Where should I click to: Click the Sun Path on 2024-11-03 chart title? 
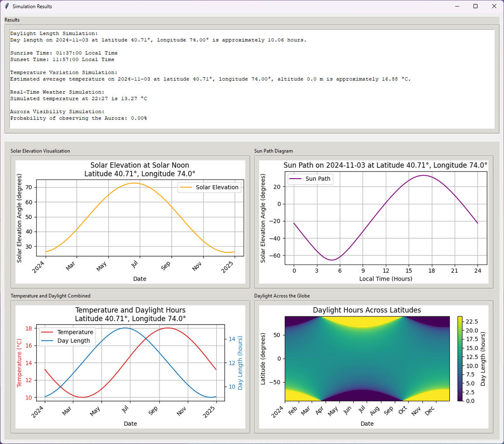coord(385,165)
